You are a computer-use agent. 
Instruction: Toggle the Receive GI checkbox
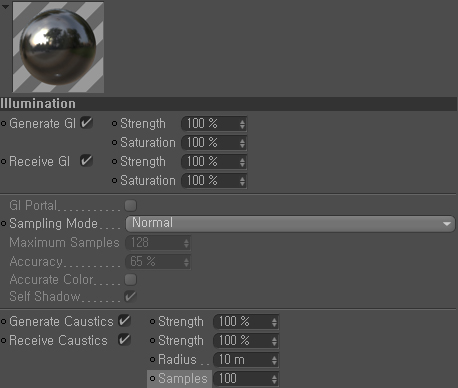[86, 161]
